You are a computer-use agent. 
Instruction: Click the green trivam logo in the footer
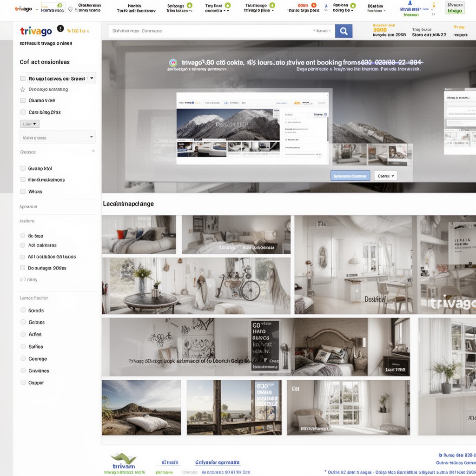[x=124, y=461]
